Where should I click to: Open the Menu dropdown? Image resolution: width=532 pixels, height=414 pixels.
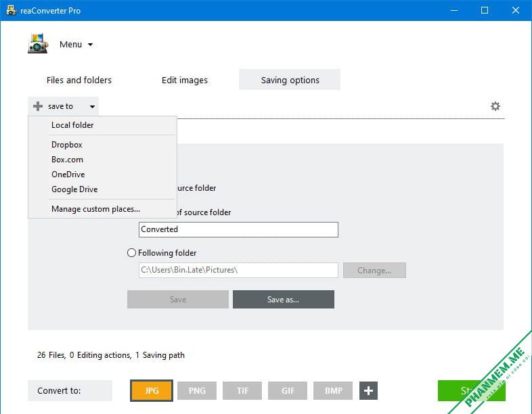[76, 45]
